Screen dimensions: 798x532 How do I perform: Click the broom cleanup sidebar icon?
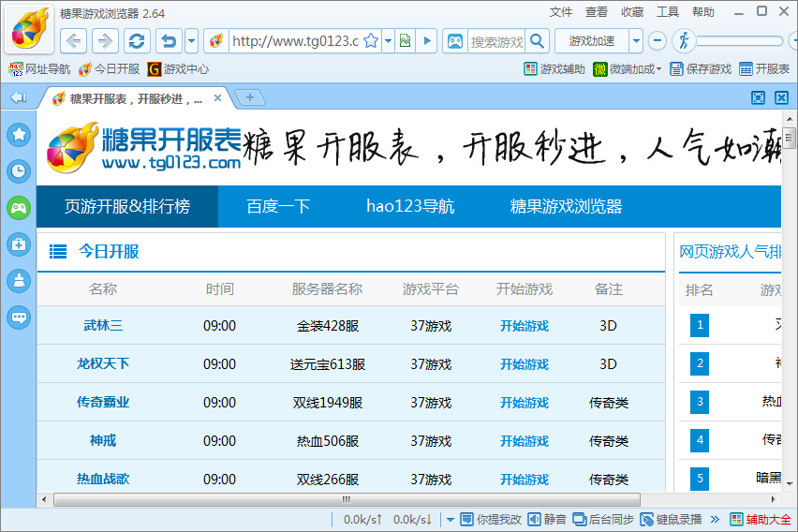(19, 281)
